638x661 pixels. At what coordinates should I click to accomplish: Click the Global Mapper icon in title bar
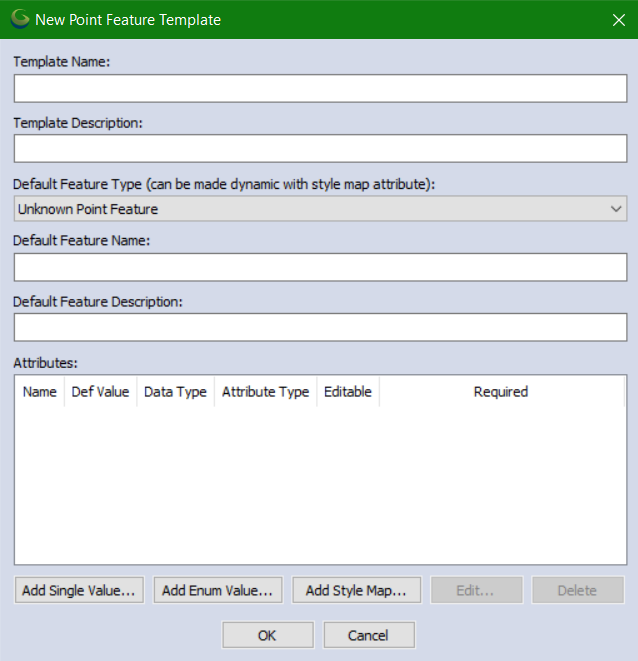point(19,19)
